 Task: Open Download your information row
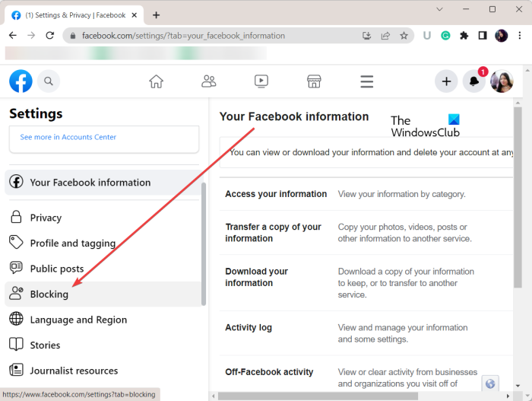point(366,283)
